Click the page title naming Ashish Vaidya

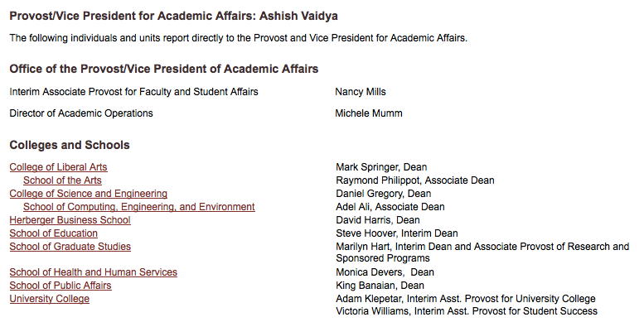coord(174,16)
